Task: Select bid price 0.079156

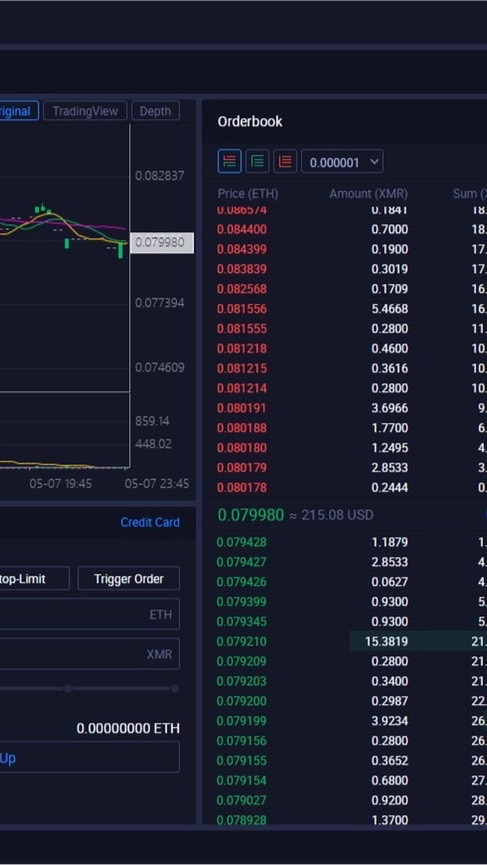Action: [242, 741]
